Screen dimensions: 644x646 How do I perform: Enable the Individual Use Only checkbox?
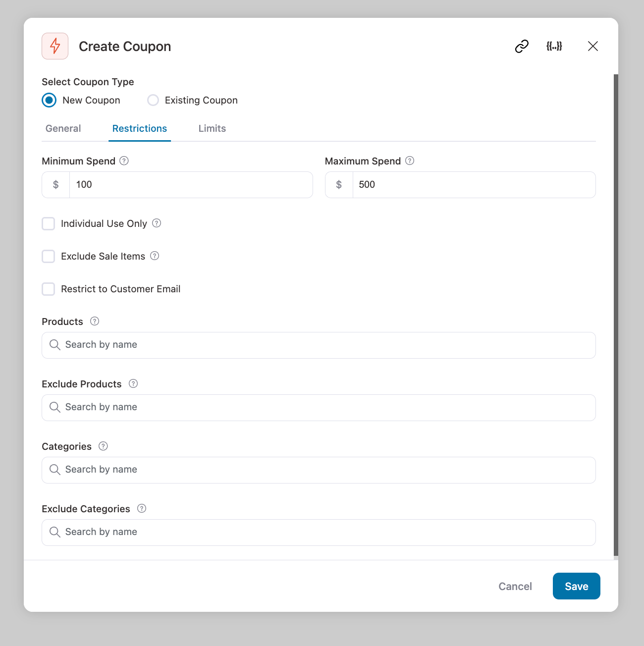click(x=49, y=223)
